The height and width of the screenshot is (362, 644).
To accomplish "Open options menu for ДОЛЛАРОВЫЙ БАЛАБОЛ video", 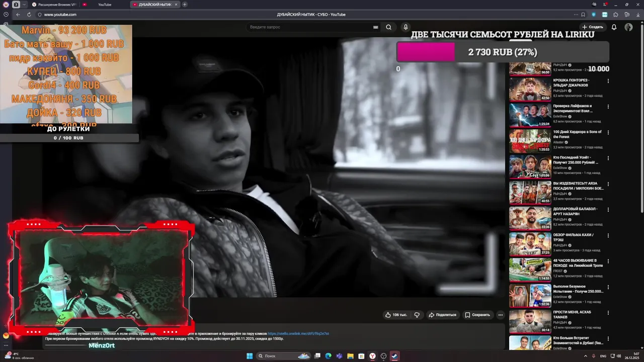I will coord(608,210).
